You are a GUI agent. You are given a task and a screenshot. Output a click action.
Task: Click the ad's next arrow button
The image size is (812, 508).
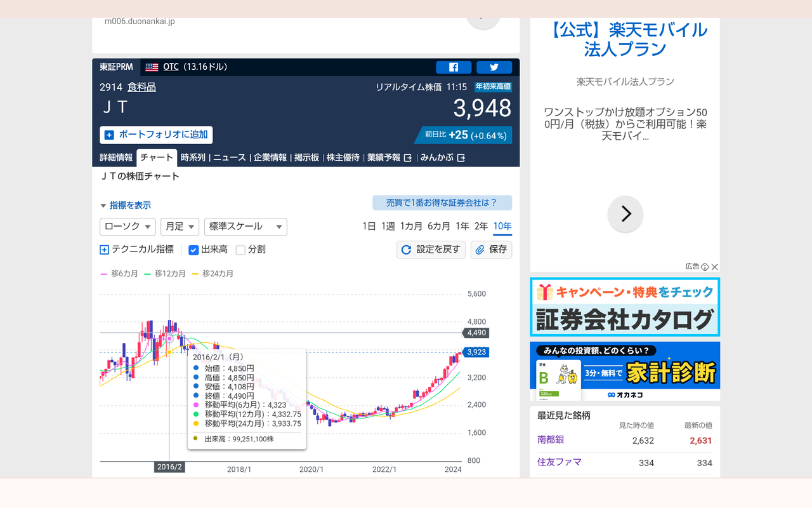pos(625,214)
